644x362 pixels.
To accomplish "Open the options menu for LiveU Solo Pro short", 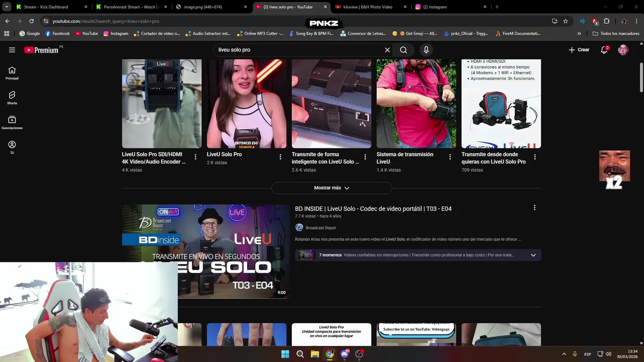I will [280, 157].
